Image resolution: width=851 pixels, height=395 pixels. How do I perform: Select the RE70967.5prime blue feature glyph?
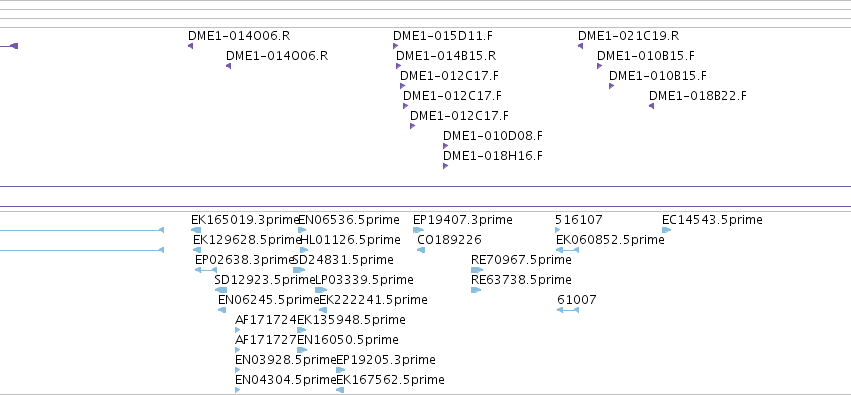point(477,270)
